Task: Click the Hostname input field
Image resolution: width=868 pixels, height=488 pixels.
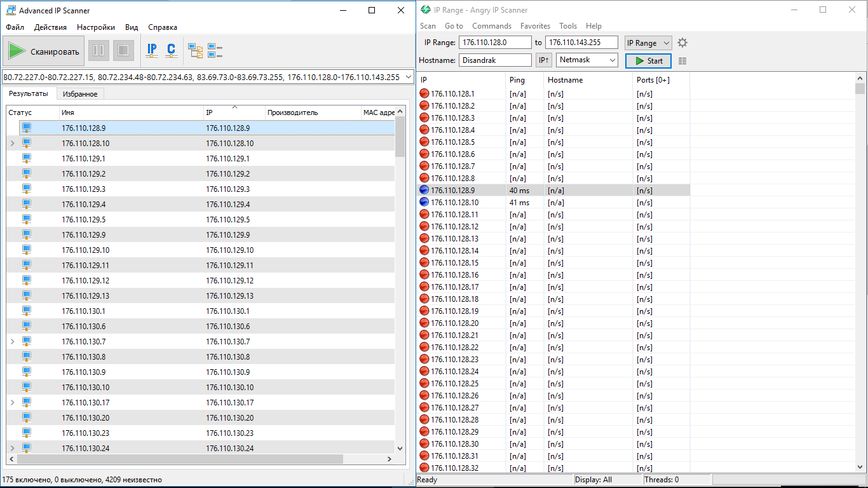Action: tap(495, 60)
